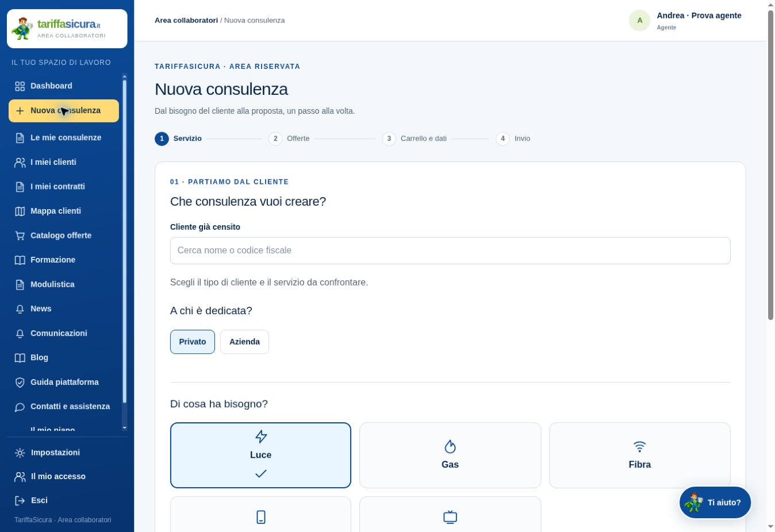Go to step 4 Invio

point(513,138)
